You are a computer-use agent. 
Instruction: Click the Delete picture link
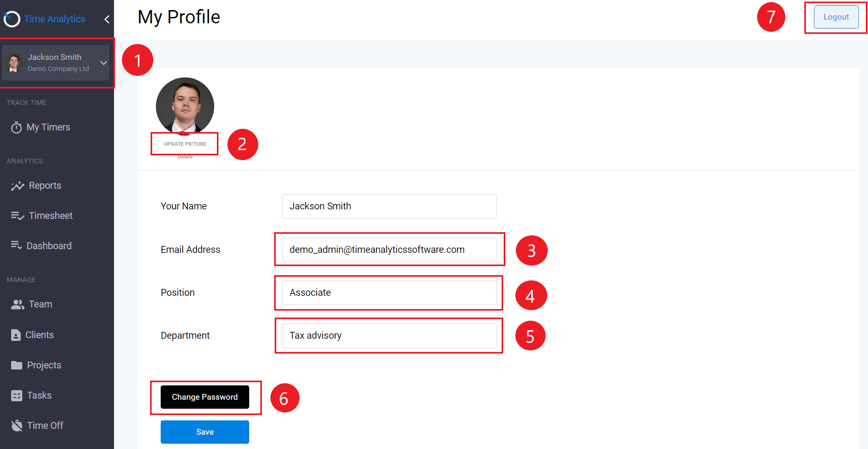185,157
